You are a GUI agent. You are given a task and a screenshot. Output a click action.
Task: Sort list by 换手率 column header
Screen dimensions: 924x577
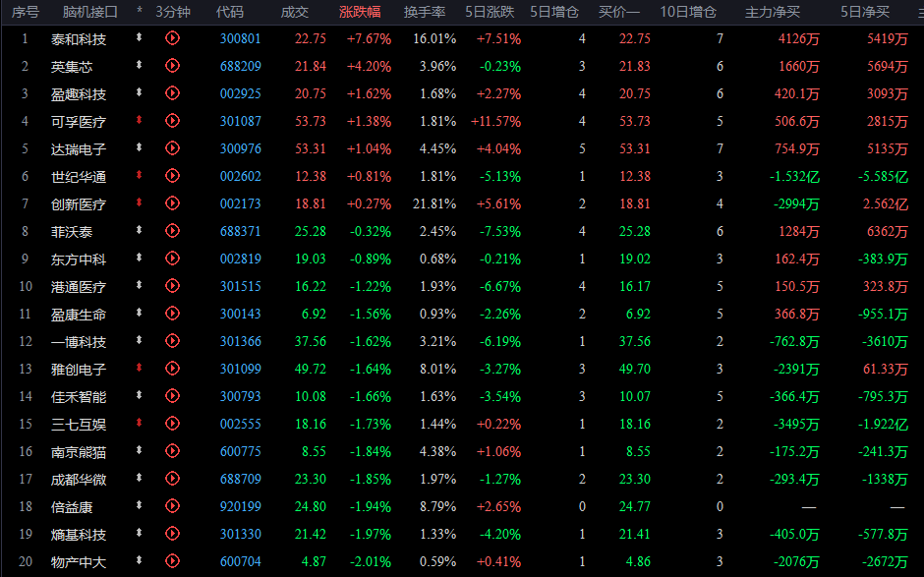425,12
